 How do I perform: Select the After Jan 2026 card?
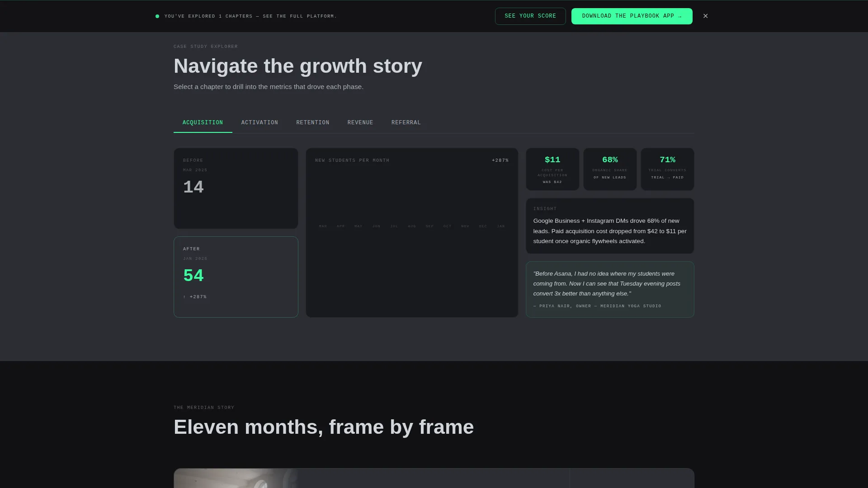point(236,277)
